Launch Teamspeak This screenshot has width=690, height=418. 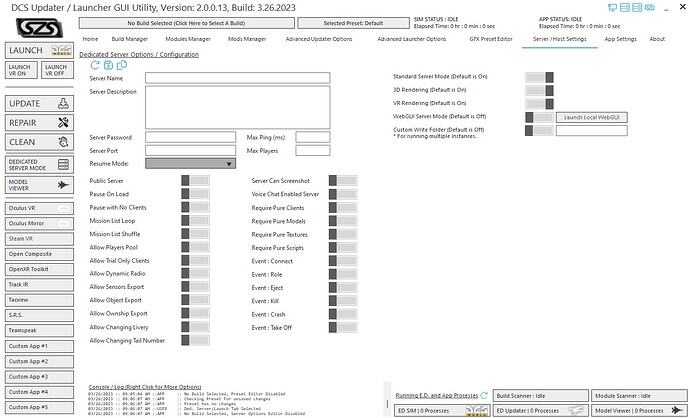coord(39,330)
